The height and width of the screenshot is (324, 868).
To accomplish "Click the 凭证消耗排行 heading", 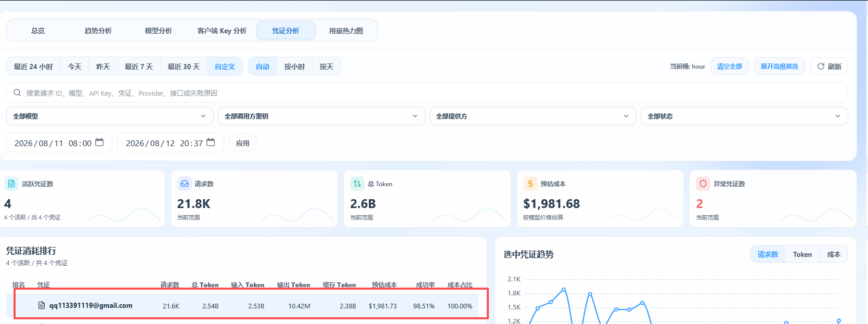I will tap(31, 251).
